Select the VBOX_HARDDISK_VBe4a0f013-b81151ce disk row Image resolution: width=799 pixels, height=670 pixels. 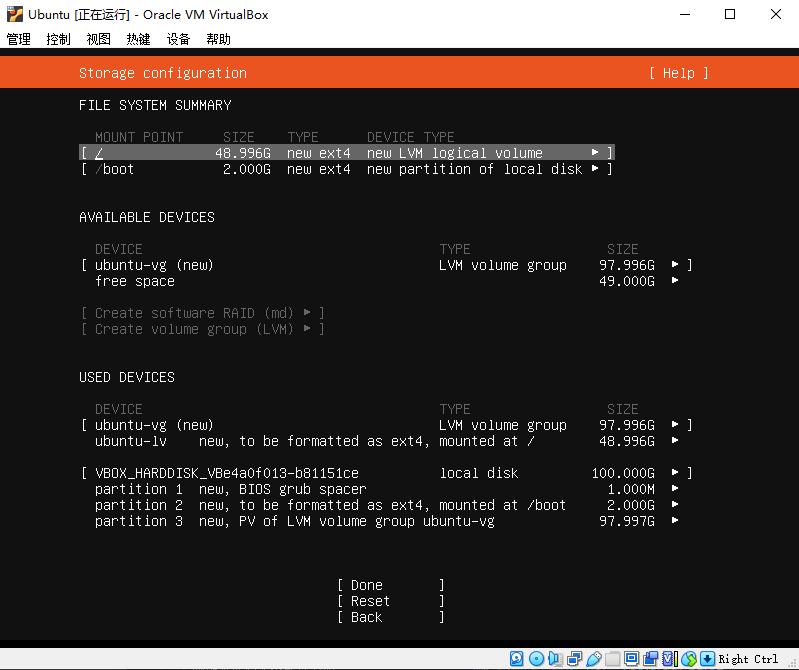386,473
